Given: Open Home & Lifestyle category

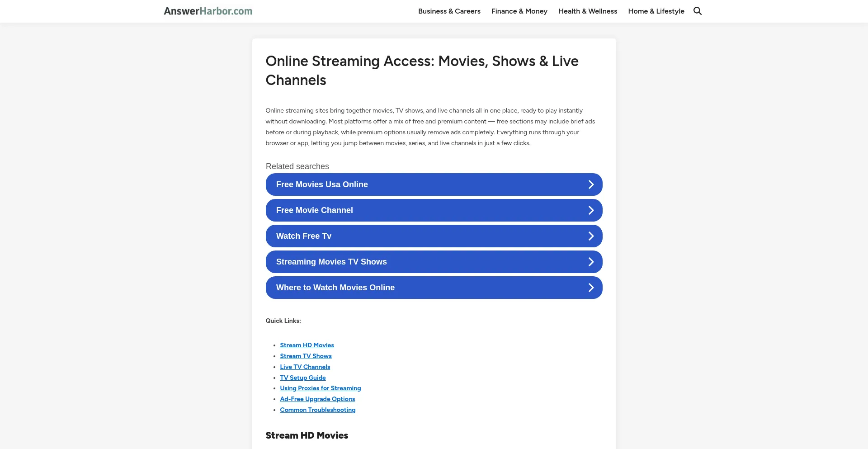Looking at the screenshot, I should (x=656, y=11).
